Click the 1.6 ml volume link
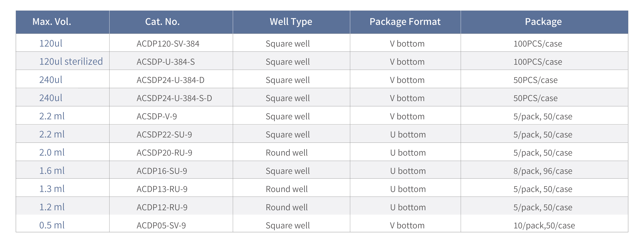The height and width of the screenshot is (241, 644). [52, 171]
